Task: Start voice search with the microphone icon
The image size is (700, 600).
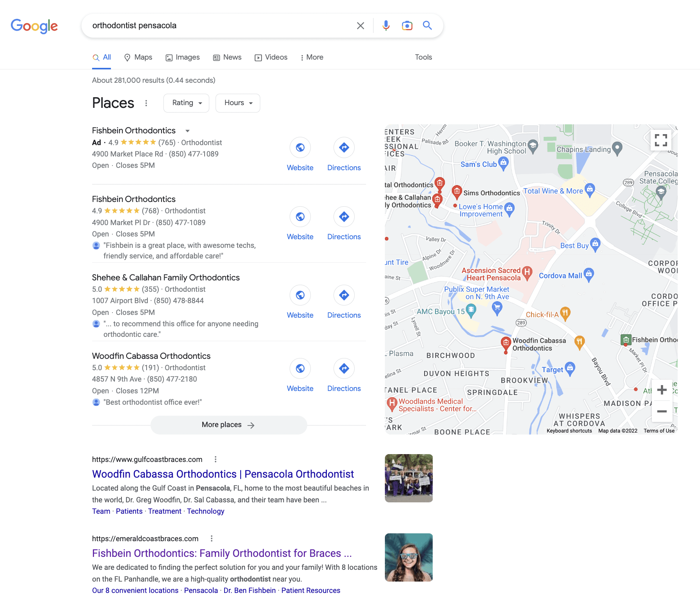Action: (x=386, y=26)
